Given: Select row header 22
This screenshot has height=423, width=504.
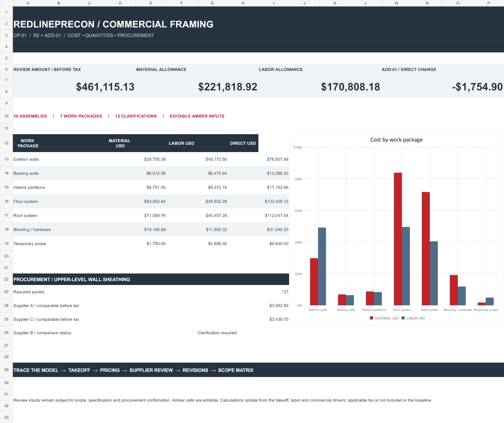Looking at the screenshot, I should click(6, 279).
